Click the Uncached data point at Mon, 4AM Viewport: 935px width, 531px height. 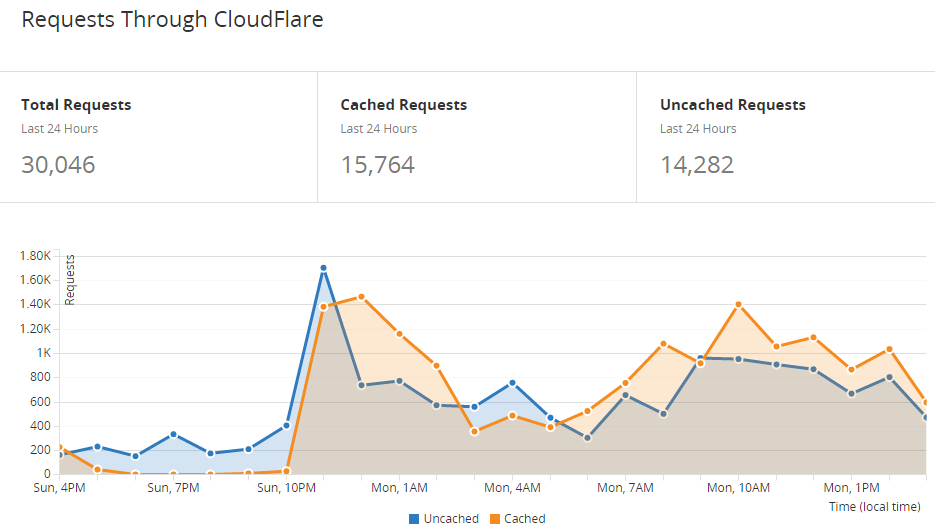click(512, 383)
